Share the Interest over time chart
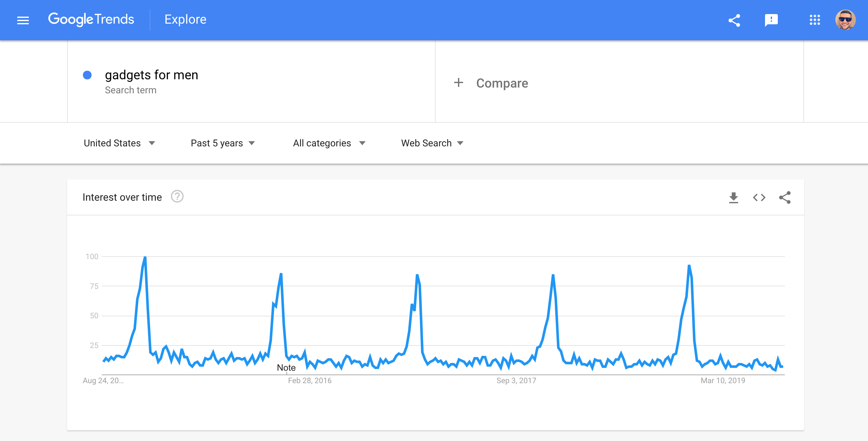Image resolution: width=868 pixels, height=441 pixels. 785,197
